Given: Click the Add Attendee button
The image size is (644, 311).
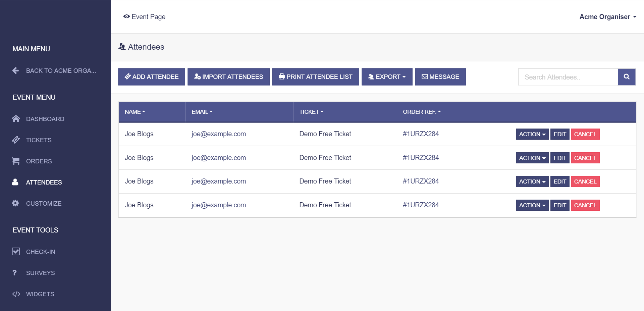Looking at the screenshot, I should (152, 77).
